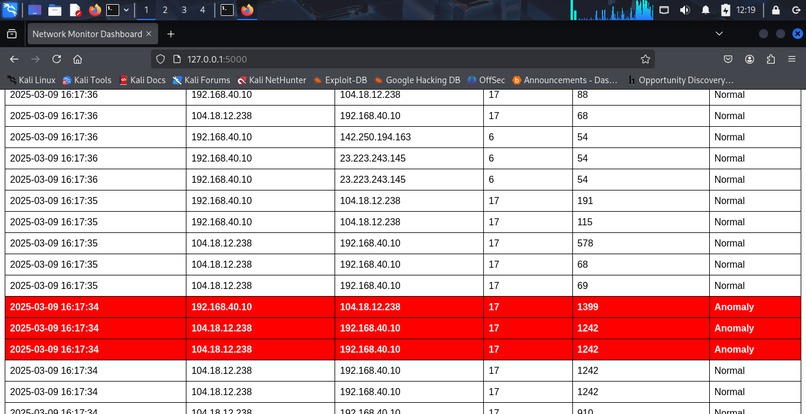Go to the browser home page
The height and width of the screenshot is (414, 806).
click(78, 59)
